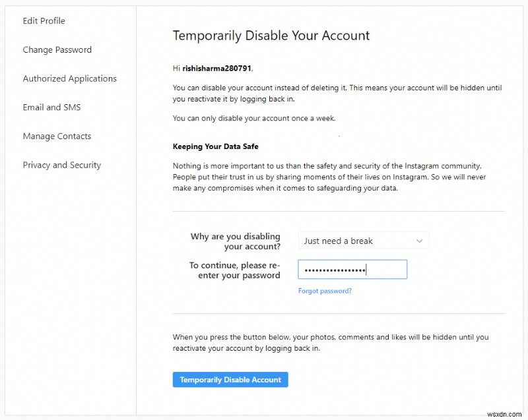The height and width of the screenshot is (420, 528).
Task: Click the 'please re-enter your password' label
Action: 235,270
